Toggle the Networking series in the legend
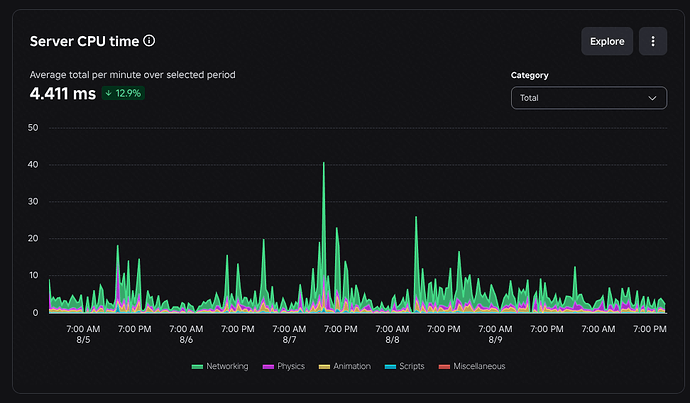 (x=220, y=366)
